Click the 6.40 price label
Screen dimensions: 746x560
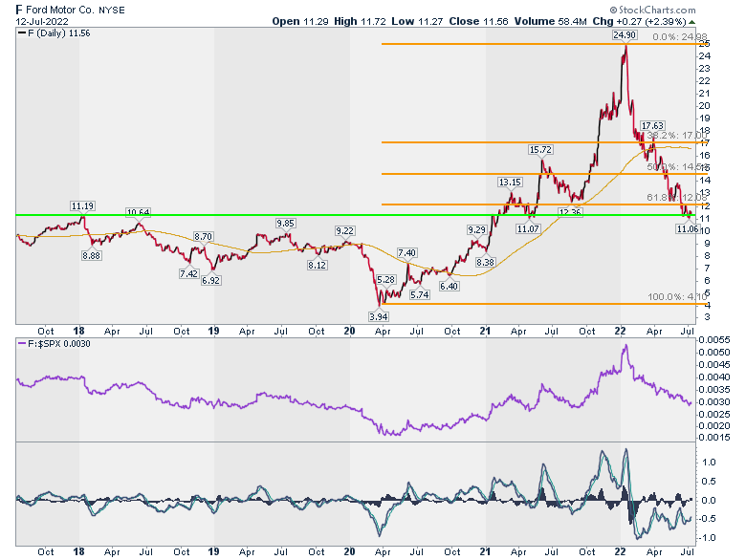pos(449,286)
